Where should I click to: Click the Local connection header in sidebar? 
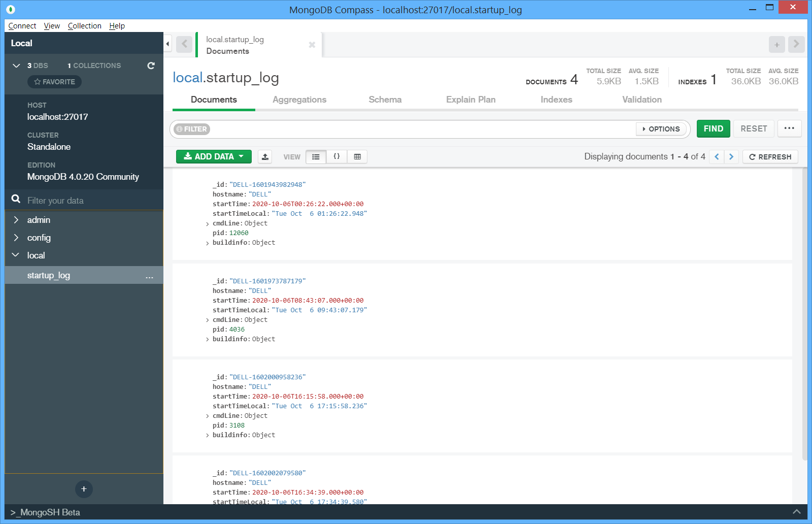(84, 43)
